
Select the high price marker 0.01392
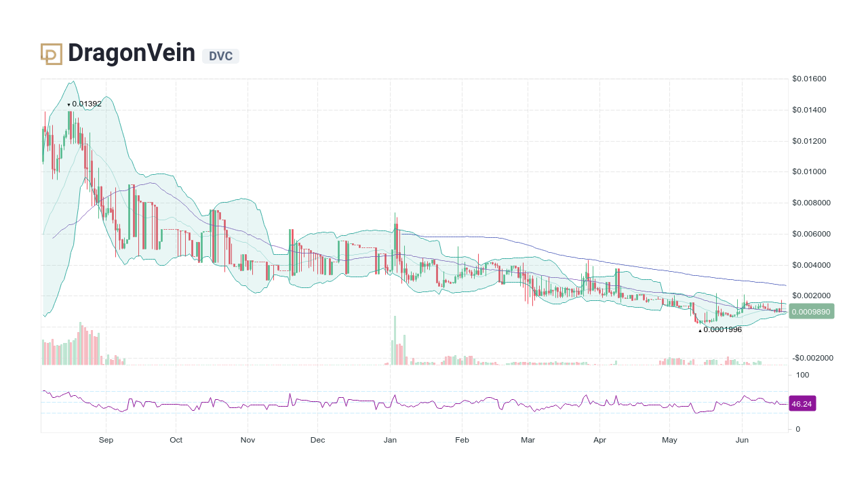(84, 104)
